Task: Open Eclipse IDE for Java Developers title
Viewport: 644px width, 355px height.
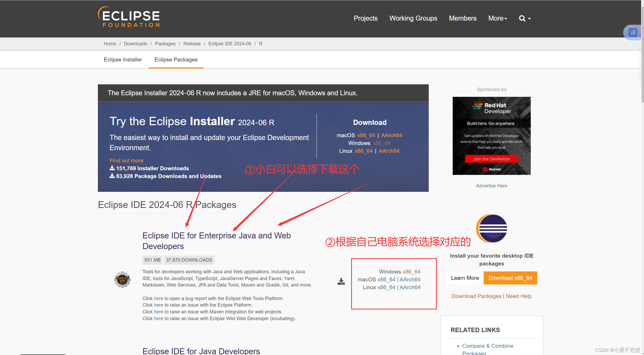Action: (201, 351)
